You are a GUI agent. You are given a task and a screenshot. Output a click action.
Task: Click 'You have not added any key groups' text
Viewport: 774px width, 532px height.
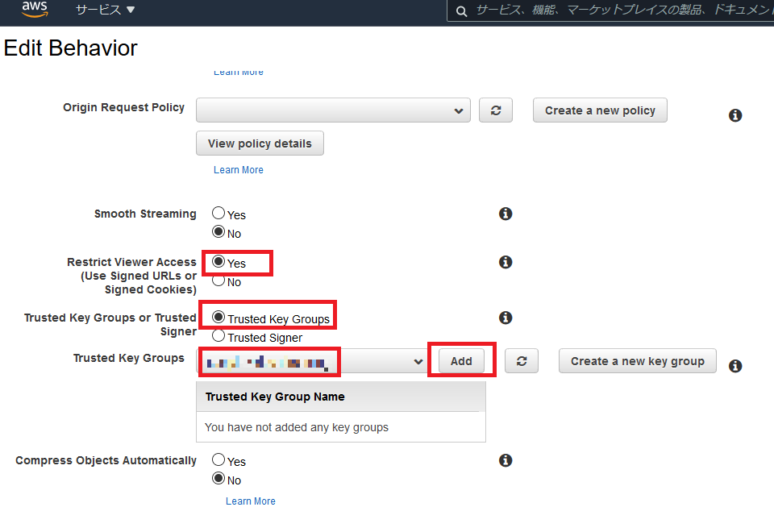click(x=297, y=427)
